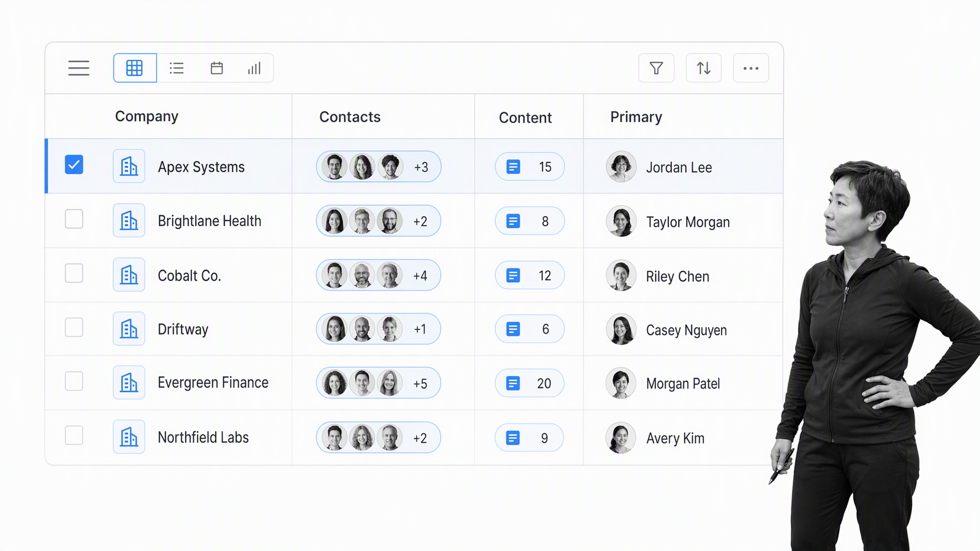Image resolution: width=980 pixels, height=551 pixels.
Task: Select the Brightlane Health company name
Action: point(209,221)
